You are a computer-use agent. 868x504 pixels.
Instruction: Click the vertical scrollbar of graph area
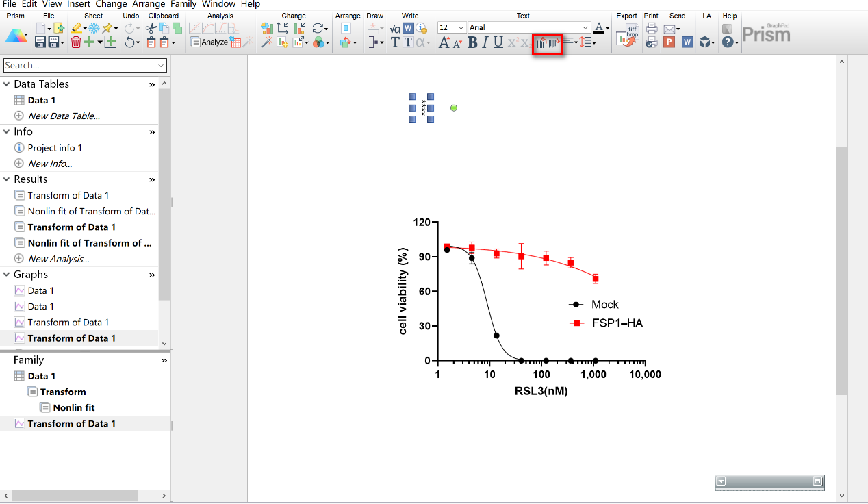click(x=841, y=271)
